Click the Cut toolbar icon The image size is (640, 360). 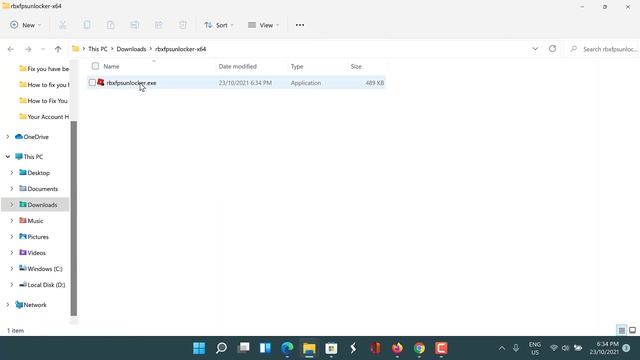point(62,25)
